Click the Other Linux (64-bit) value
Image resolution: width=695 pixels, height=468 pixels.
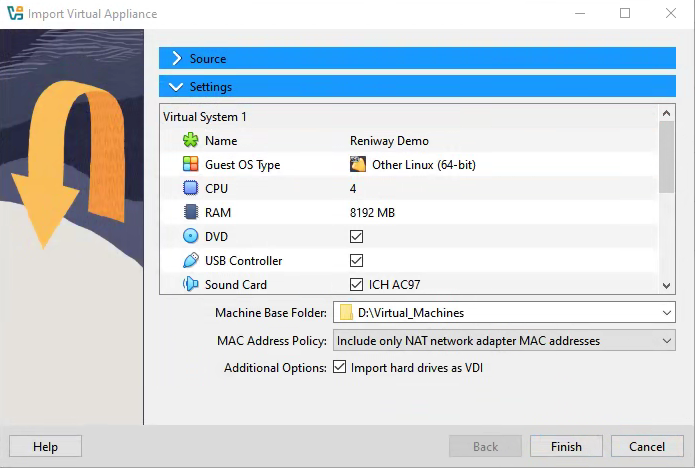click(x=424, y=165)
